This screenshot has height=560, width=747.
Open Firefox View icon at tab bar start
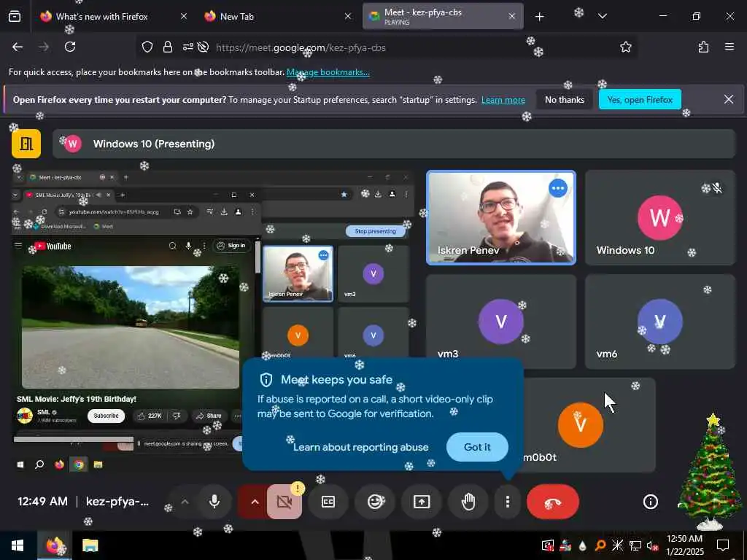tap(15, 17)
